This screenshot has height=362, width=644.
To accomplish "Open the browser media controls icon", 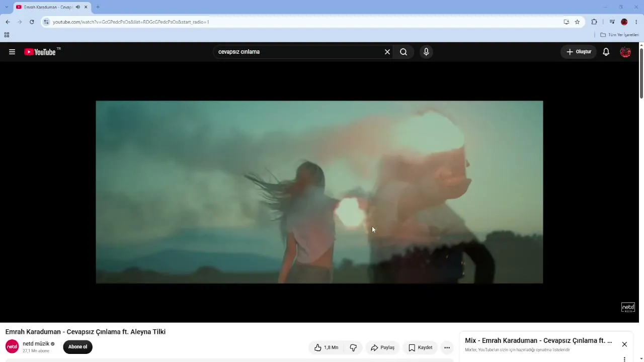I will tap(612, 22).
